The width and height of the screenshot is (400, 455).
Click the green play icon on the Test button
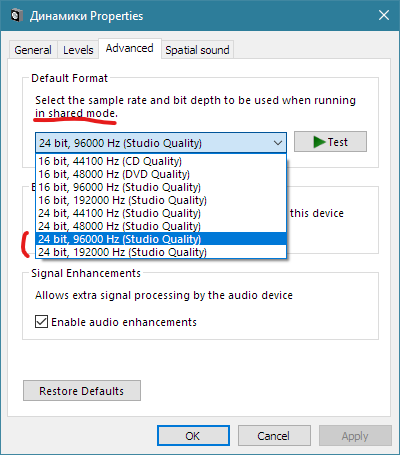[x=319, y=142]
